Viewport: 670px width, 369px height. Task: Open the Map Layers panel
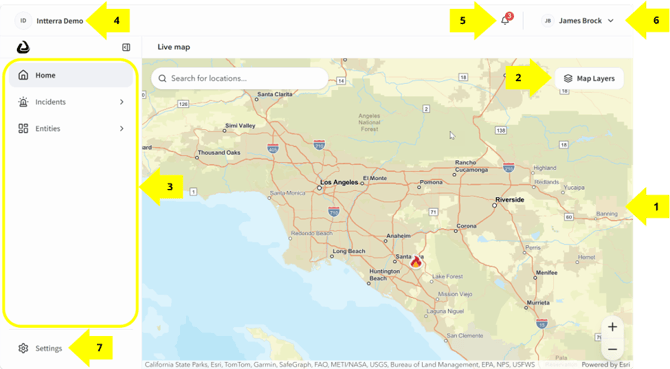589,79
